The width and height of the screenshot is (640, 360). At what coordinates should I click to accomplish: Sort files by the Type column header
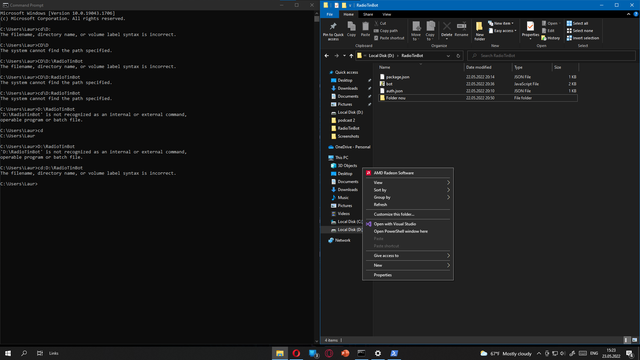tap(531, 67)
